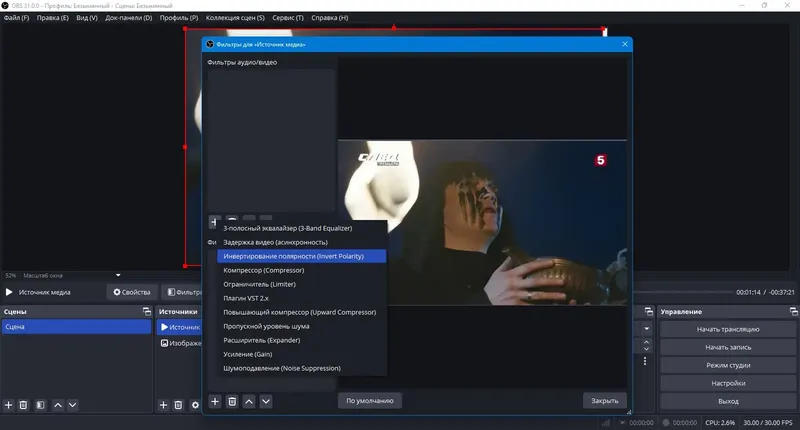Undock the audio mixer panel icon
The width and height of the screenshot is (800, 430).
pyautogui.click(x=649, y=311)
